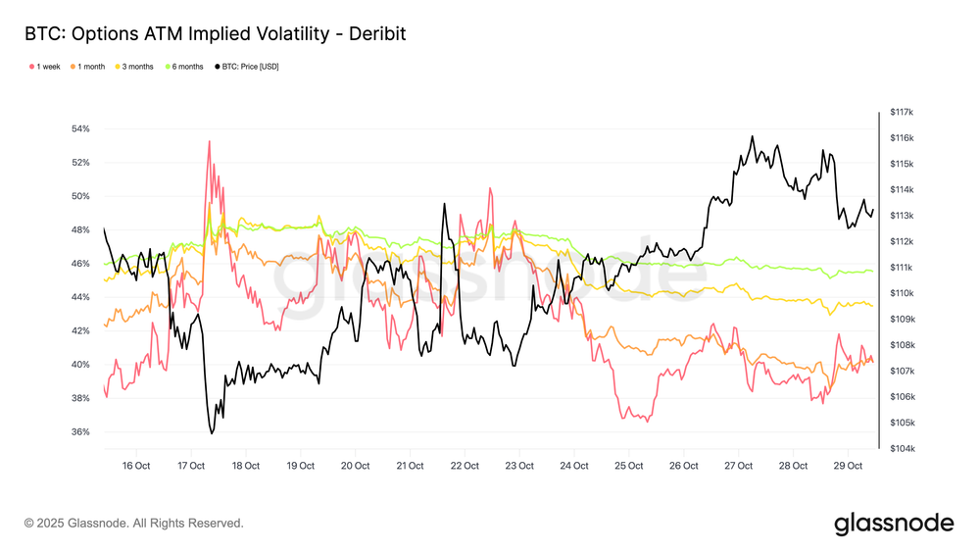Toggle the BTC: Price [USD] legend entry
Image resolution: width=980 pixels, height=552 pixels.
point(247,67)
